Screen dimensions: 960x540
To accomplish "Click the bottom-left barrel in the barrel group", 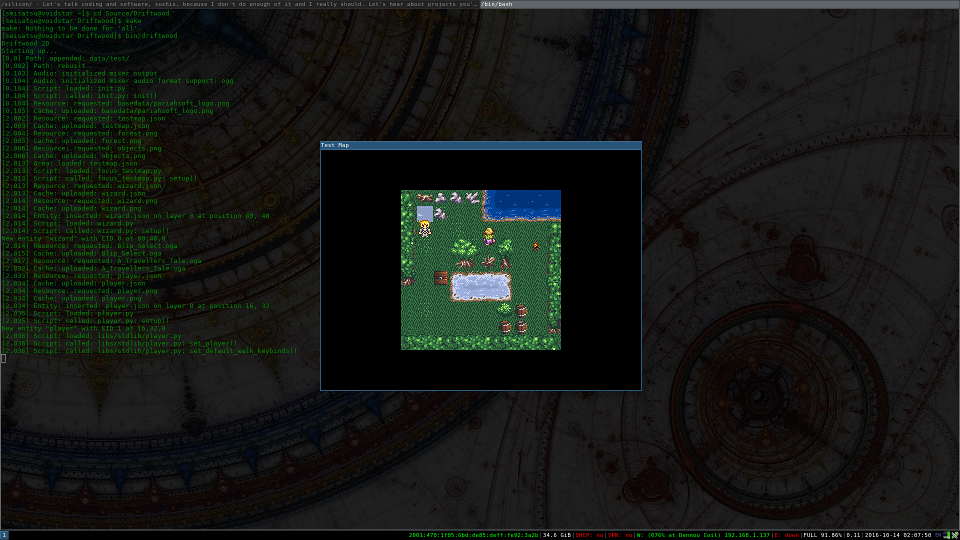I will tap(505, 327).
